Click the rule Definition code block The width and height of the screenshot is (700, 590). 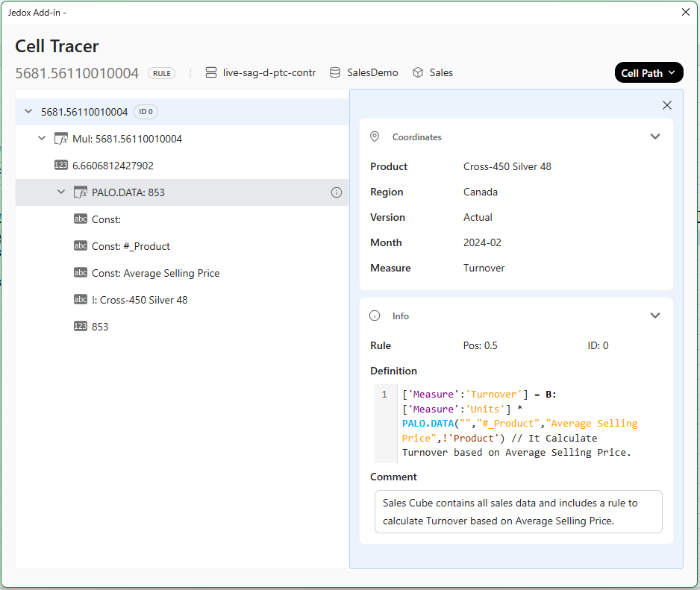coord(518,424)
